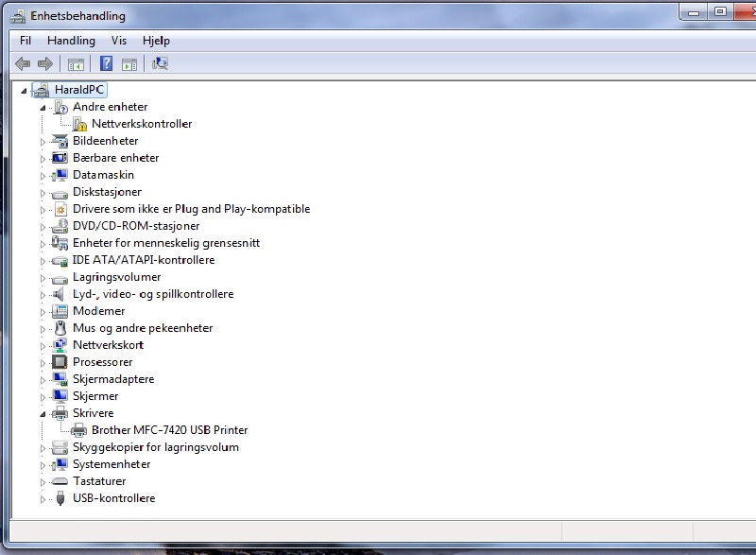Minimize the Enhetsbehandling window
The height and width of the screenshot is (555, 756).
pyautogui.click(x=694, y=12)
